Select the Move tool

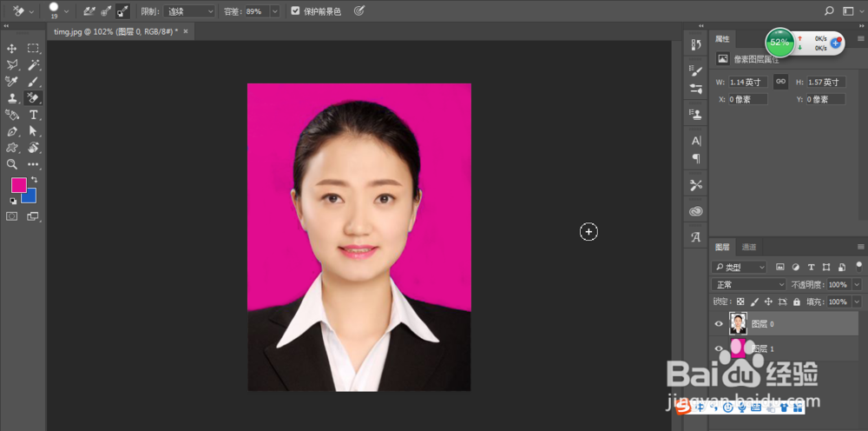[x=11, y=49]
